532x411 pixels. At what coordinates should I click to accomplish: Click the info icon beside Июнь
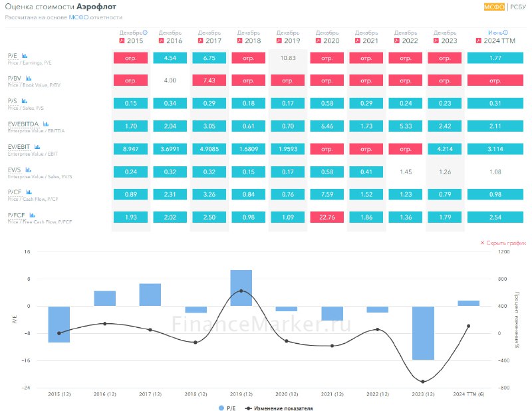coord(505,33)
